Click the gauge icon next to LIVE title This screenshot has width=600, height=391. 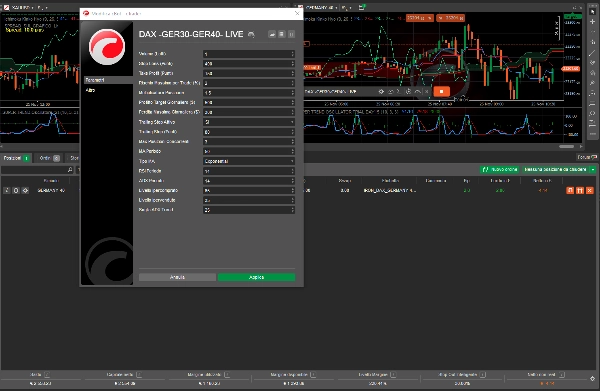coord(251,34)
